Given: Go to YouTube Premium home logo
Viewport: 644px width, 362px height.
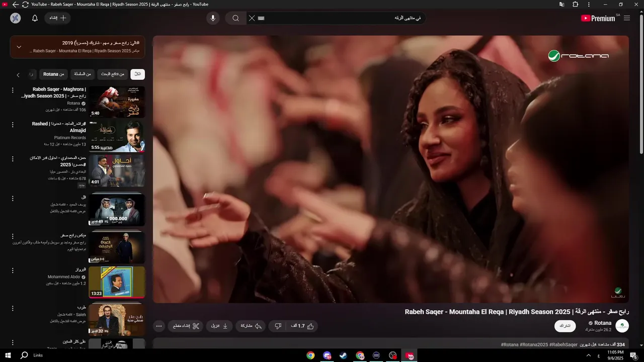Looking at the screenshot, I should coord(599,18).
